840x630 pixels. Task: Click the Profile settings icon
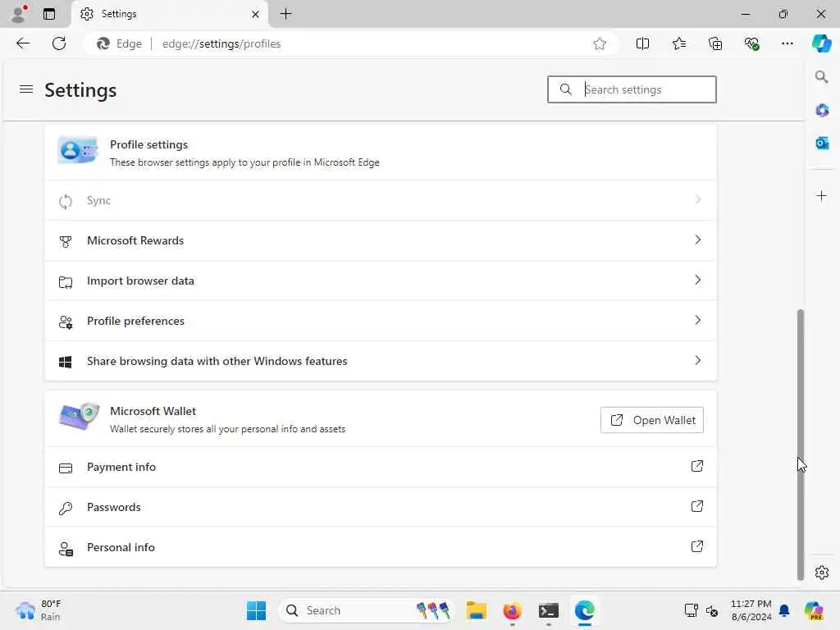(x=78, y=151)
